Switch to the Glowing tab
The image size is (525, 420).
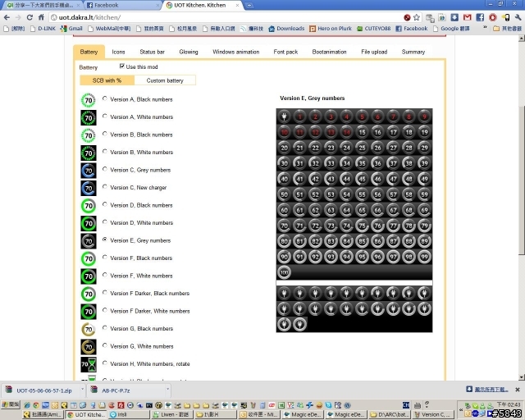(x=189, y=52)
